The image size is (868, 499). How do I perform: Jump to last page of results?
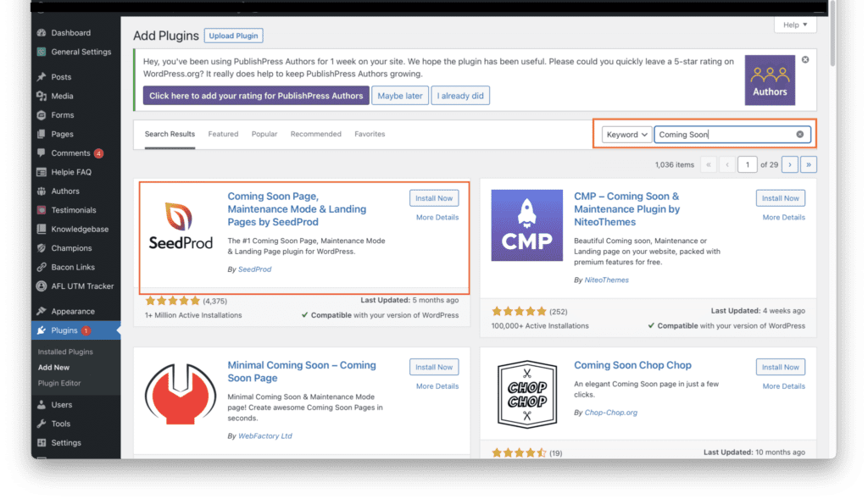[x=809, y=164]
